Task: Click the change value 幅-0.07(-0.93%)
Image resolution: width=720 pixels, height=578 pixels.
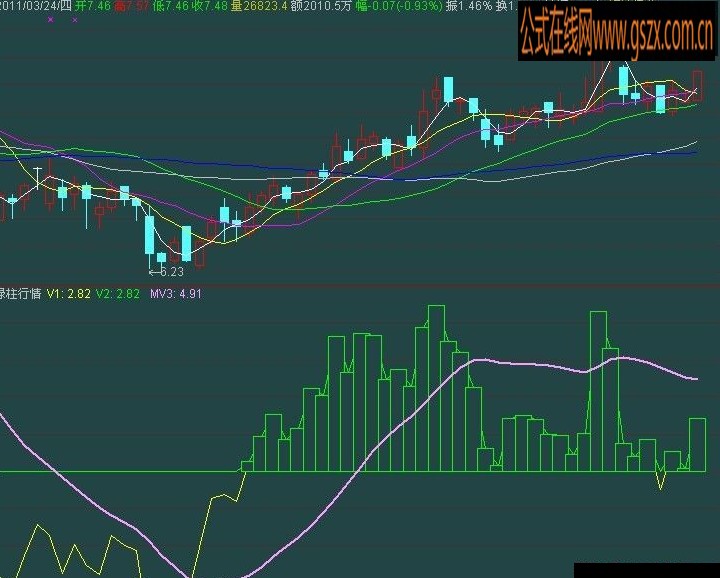Action: (x=399, y=6)
